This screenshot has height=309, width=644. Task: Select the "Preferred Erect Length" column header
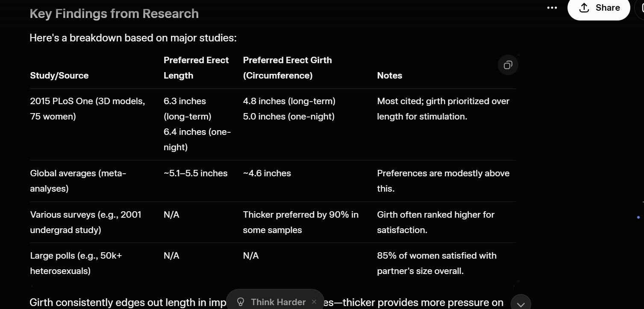196,68
